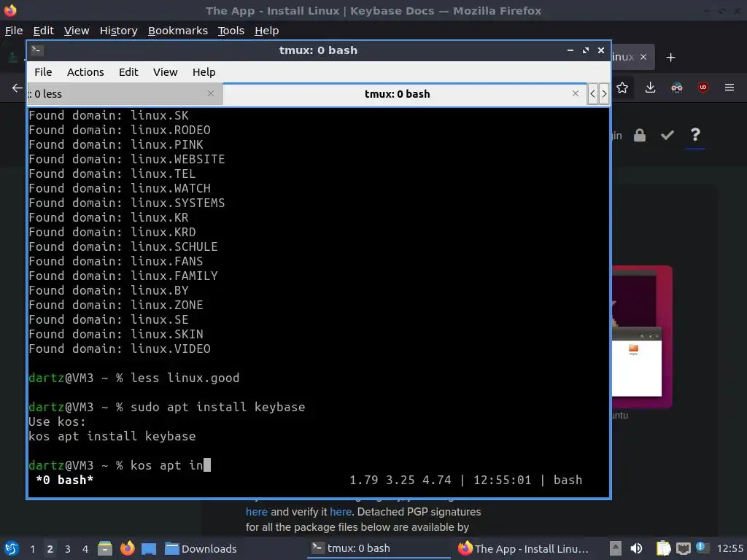The height and width of the screenshot is (560, 747).
Task: Go back with Firefox back arrow
Action: coord(18,87)
